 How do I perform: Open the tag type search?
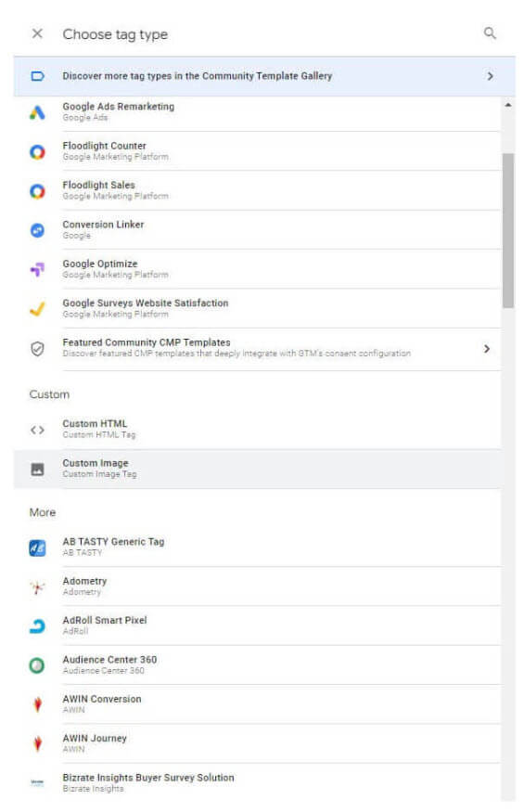490,33
